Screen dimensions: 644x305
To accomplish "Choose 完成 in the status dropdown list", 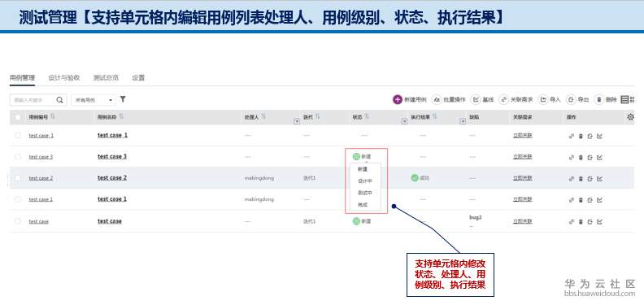I will click(364, 205).
